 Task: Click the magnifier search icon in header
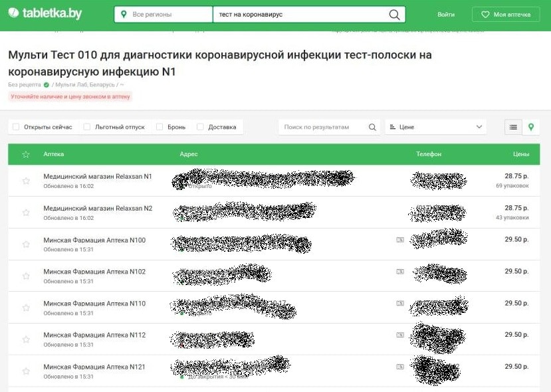pos(394,15)
